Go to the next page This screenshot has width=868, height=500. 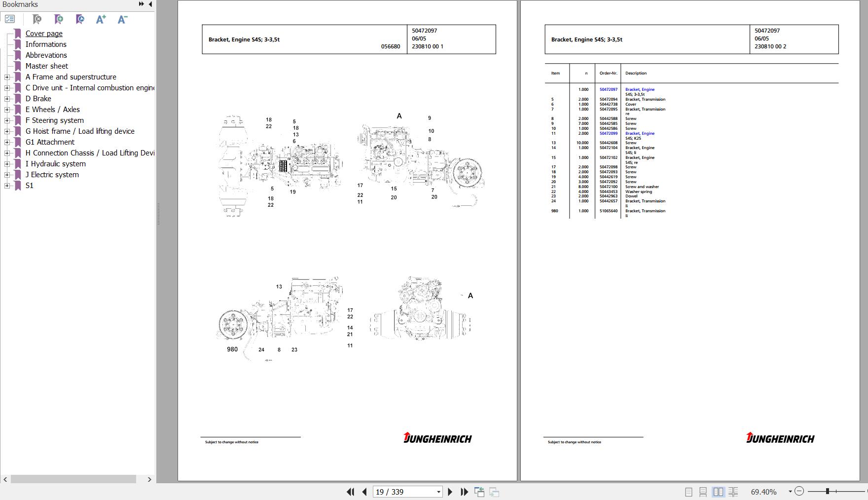[x=450, y=492]
